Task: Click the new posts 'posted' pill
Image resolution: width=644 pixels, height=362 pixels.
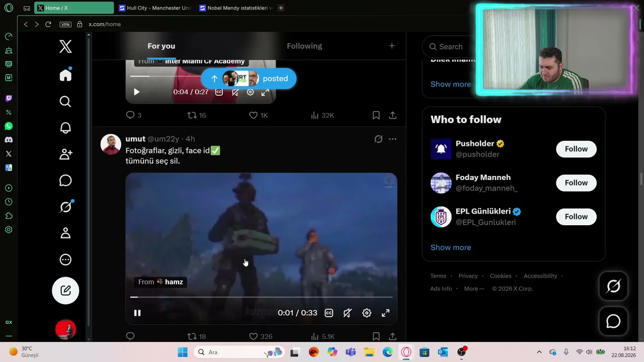Action: pos(249,78)
